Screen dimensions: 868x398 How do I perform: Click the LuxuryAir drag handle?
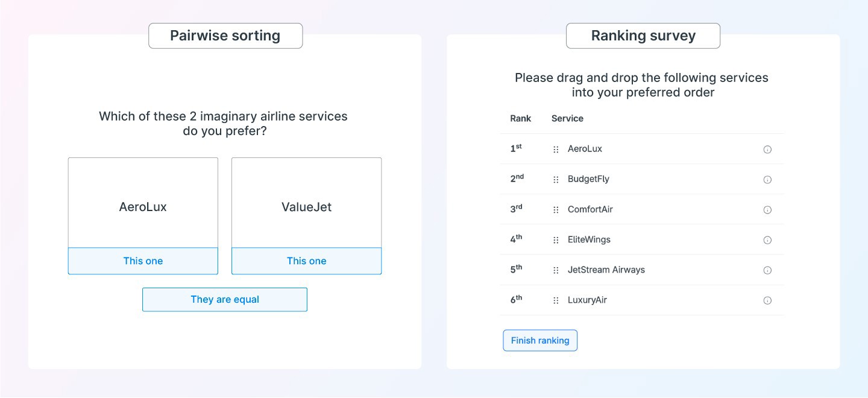[556, 300]
